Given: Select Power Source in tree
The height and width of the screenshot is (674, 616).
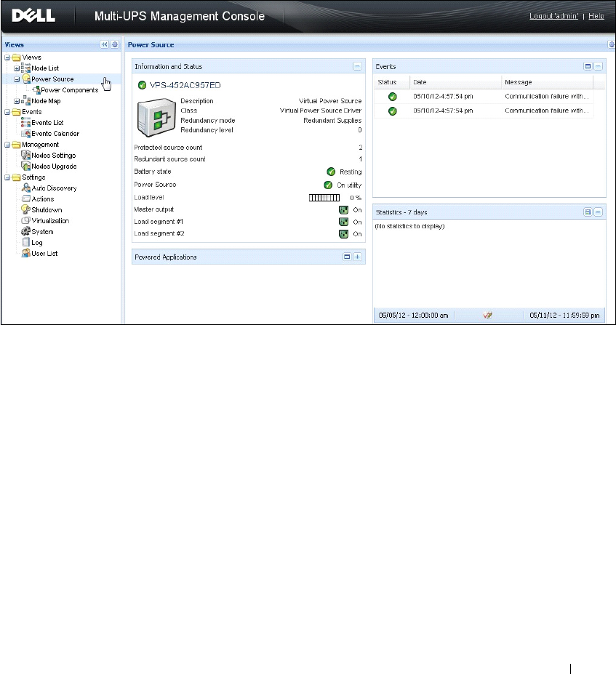Looking at the screenshot, I should [52, 79].
